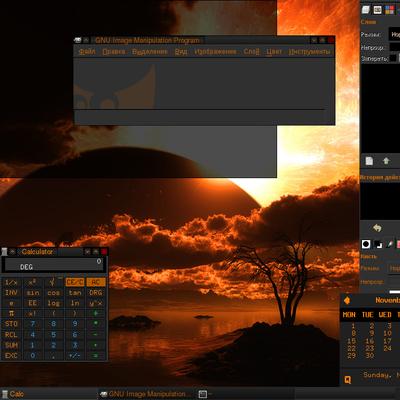Image resolution: width=400 pixels, height=400 pixels.
Task: Select day 10 in the calendar
Action: (x=387, y=333)
